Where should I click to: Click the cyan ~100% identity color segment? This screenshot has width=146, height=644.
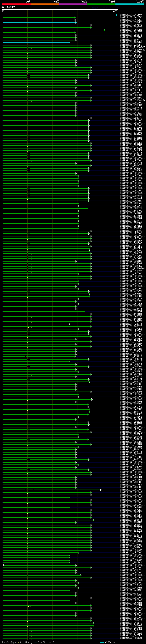(x=130, y=4)
